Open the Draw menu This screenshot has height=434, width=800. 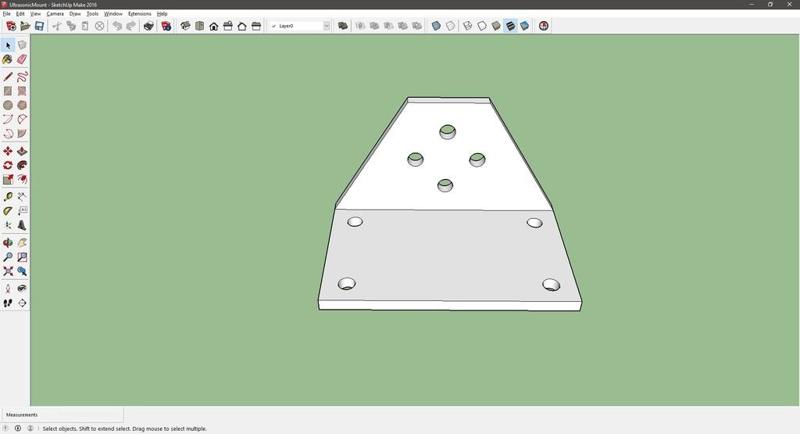[75, 14]
